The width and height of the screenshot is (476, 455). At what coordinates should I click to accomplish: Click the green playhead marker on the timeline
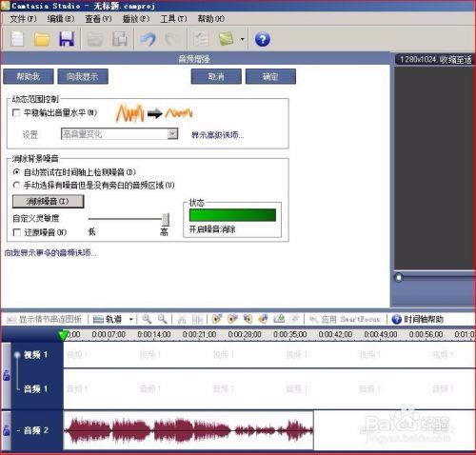pyautogui.click(x=64, y=336)
